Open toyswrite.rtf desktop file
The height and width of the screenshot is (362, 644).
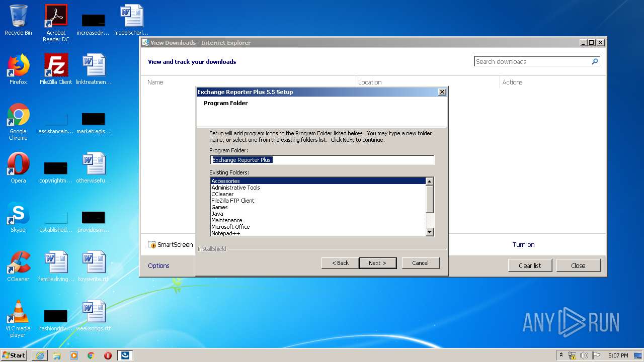[x=94, y=266]
